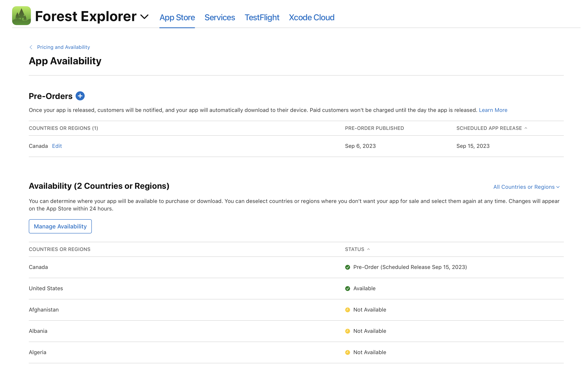This screenshot has height=370, width=588.
Task: Click the Forest Explorer app icon
Action: click(21, 16)
